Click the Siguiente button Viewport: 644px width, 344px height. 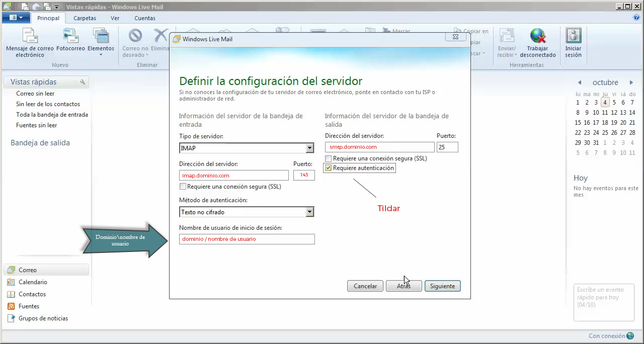coord(442,286)
